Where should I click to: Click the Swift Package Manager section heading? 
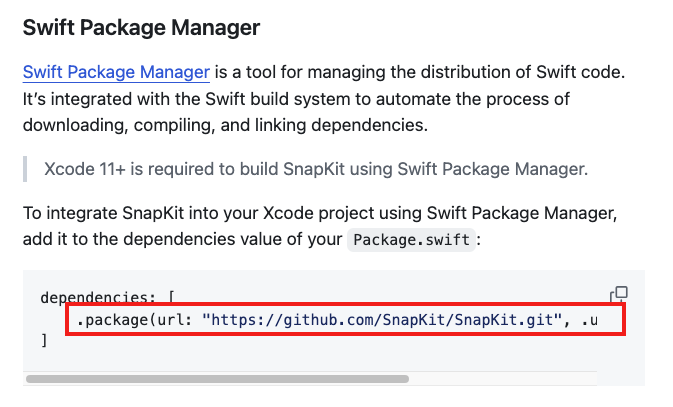coord(141,27)
